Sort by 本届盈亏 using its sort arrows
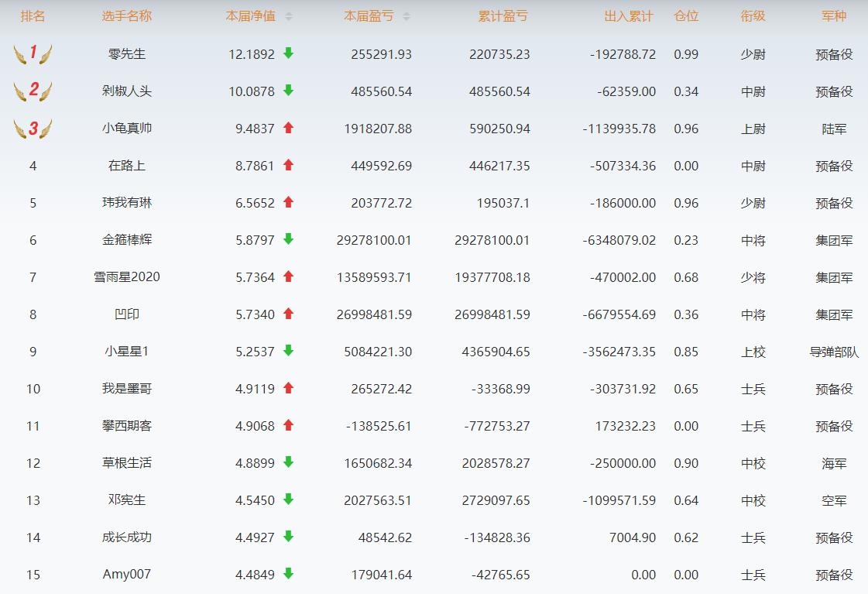This screenshot has width=868, height=594. (407, 16)
